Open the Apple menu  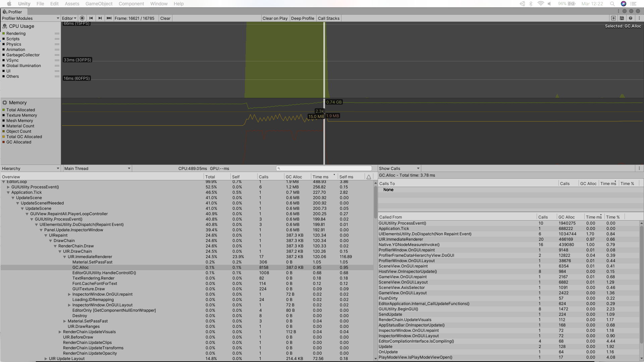[9, 4]
